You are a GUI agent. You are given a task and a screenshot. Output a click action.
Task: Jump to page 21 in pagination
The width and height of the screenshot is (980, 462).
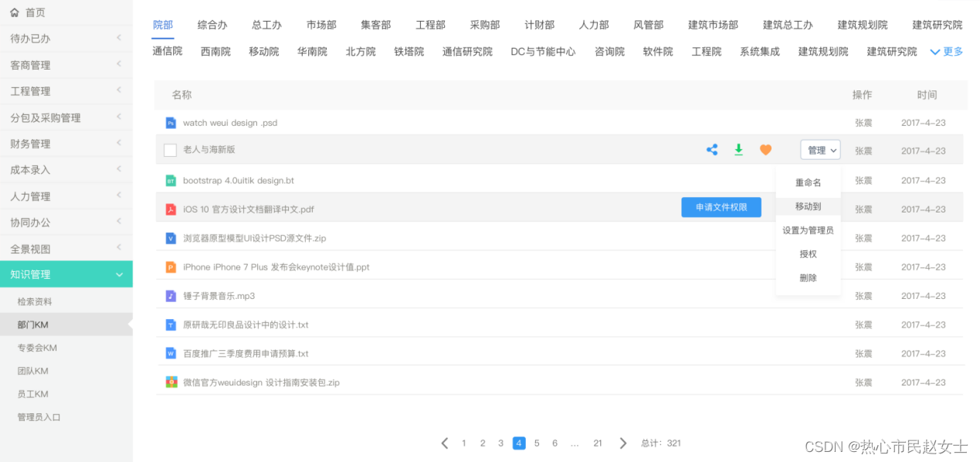pos(598,443)
